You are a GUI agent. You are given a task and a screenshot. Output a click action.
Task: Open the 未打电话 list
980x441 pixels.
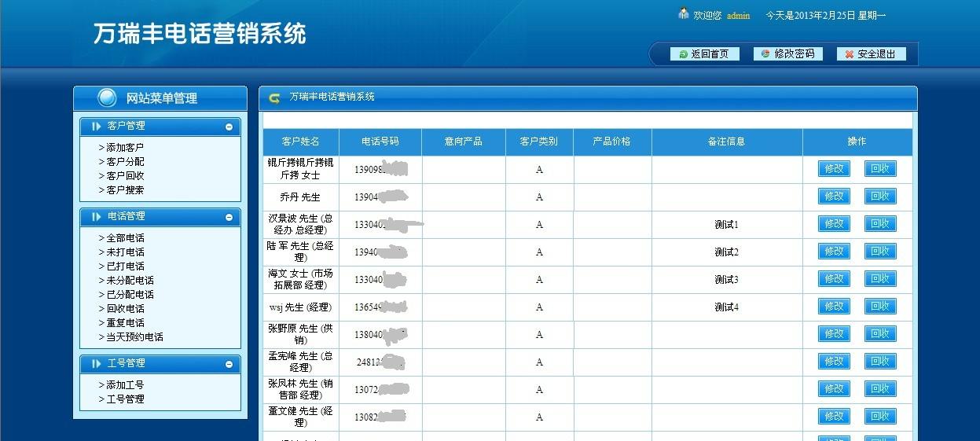(x=125, y=252)
